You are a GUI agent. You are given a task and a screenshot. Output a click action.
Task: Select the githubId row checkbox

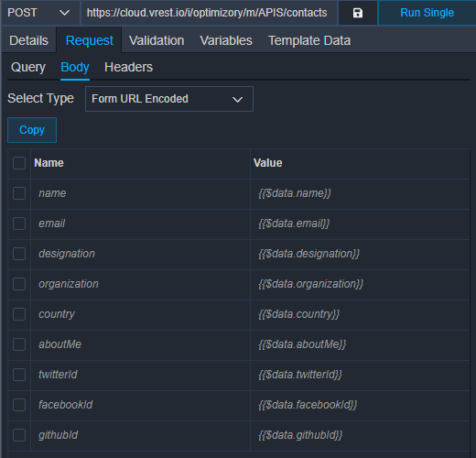pyautogui.click(x=19, y=435)
